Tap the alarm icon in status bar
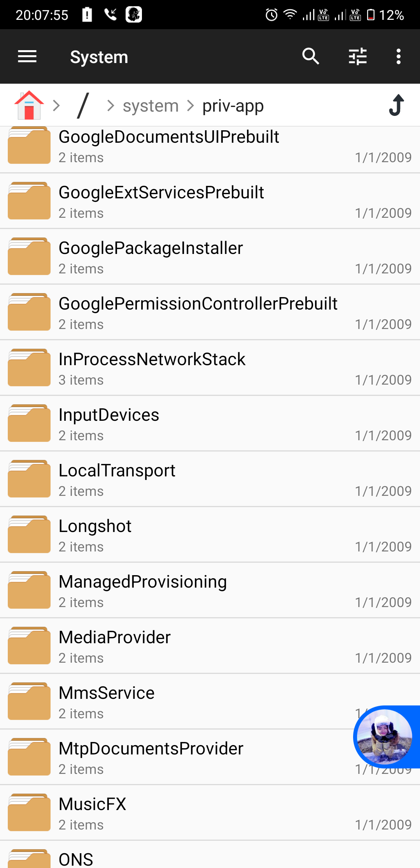 (271, 15)
